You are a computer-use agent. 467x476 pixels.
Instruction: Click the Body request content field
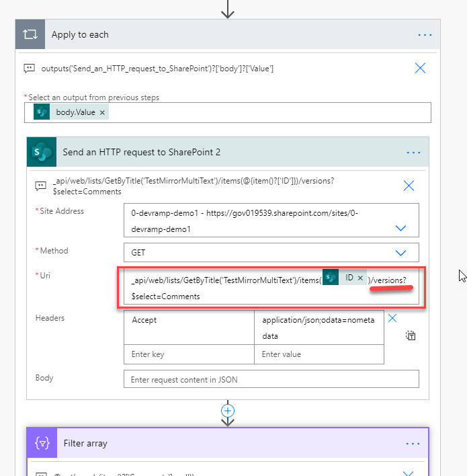coord(271,379)
